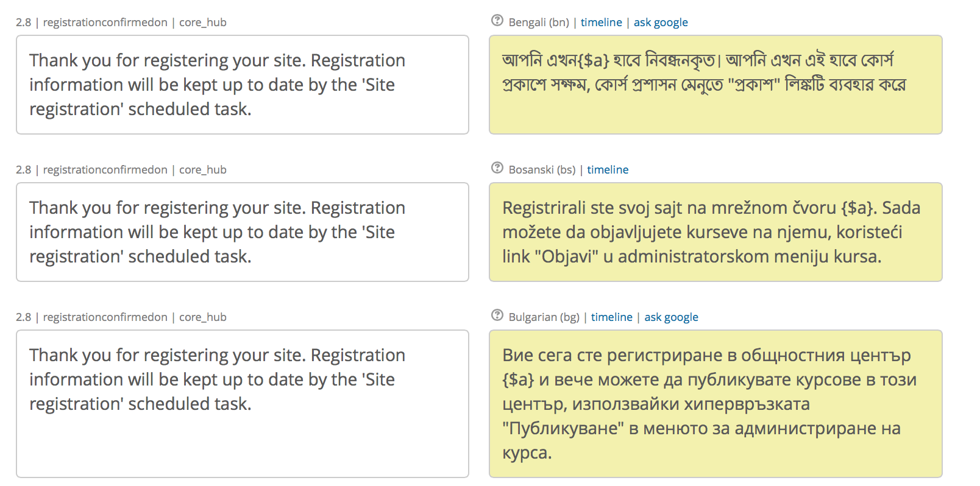Click string info label in Bosanski row
The height and width of the screenshot is (486, 980).
(121, 170)
